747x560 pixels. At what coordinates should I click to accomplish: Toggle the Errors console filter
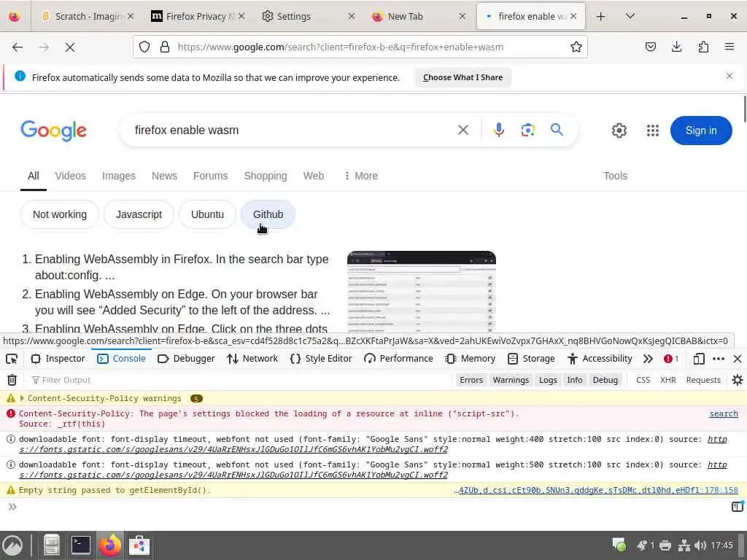click(x=471, y=380)
